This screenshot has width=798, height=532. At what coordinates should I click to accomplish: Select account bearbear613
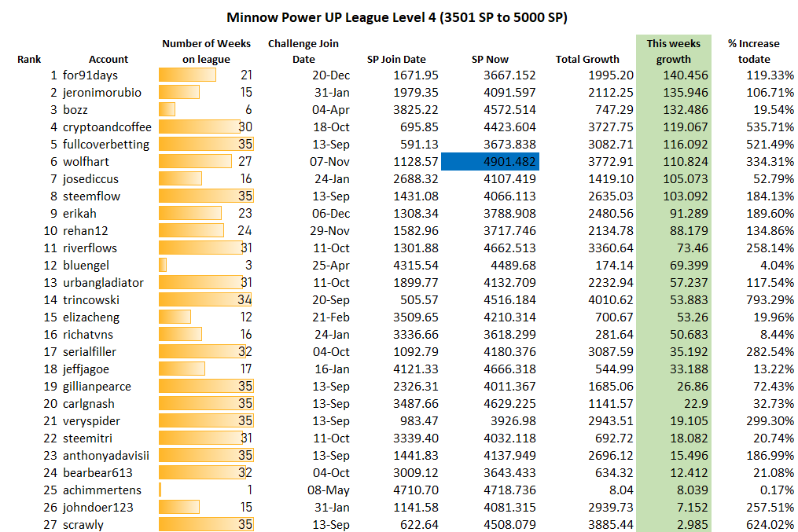click(x=97, y=473)
